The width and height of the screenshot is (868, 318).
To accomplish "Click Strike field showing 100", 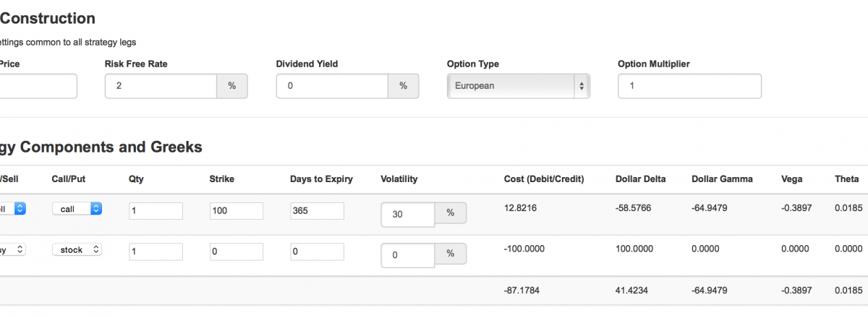I will [x=236, y=211].
